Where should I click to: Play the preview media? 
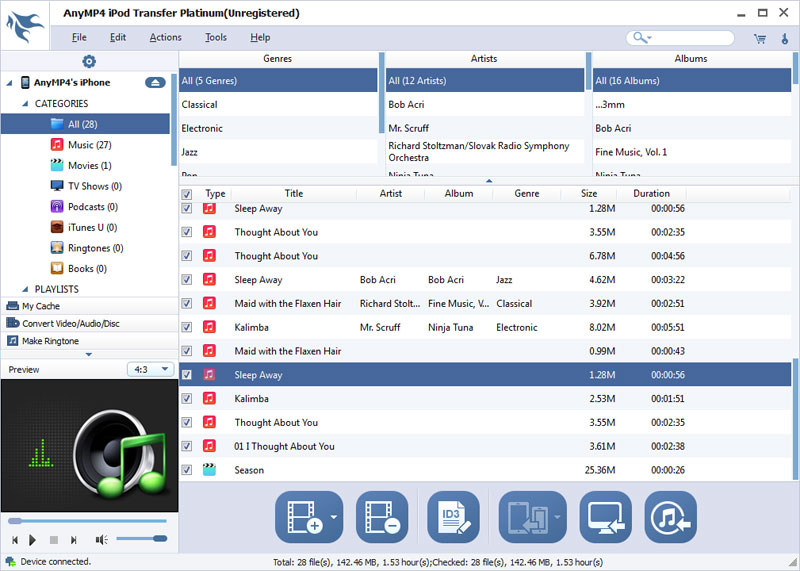point(33,539)
